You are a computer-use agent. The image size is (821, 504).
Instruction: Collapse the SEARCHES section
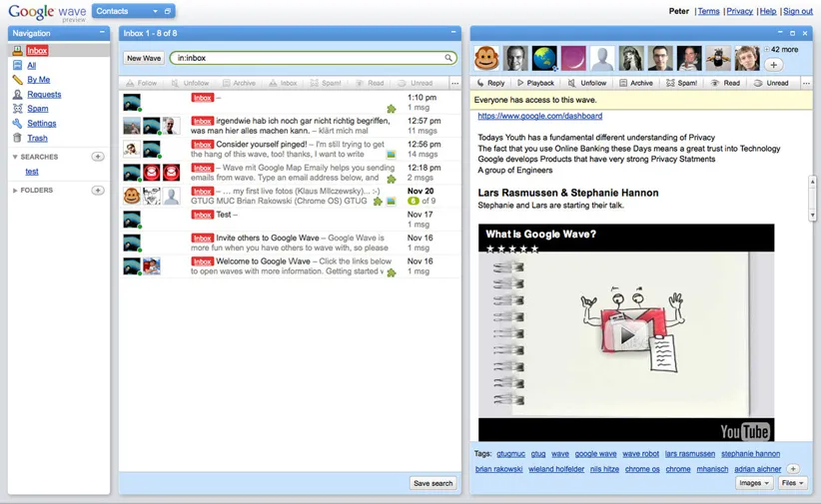pyautogui.click(x=16, y=157)
